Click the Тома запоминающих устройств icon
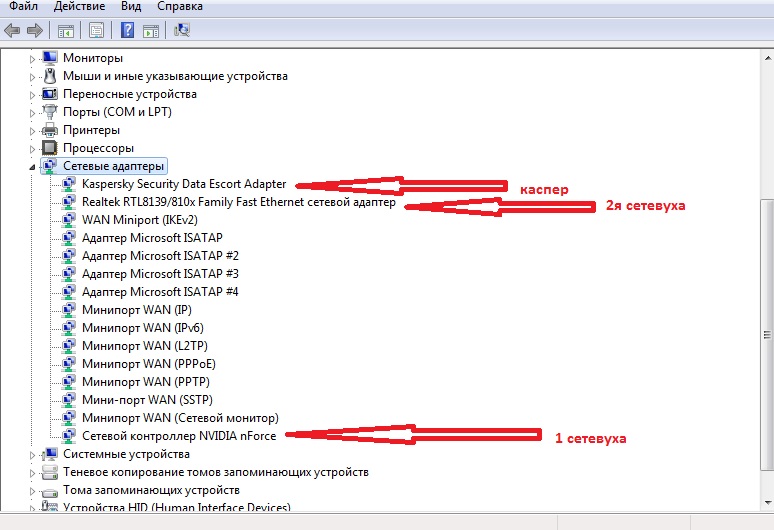Image resolution: width=774 pixels, height=530 pixels. tap(50, 492)
